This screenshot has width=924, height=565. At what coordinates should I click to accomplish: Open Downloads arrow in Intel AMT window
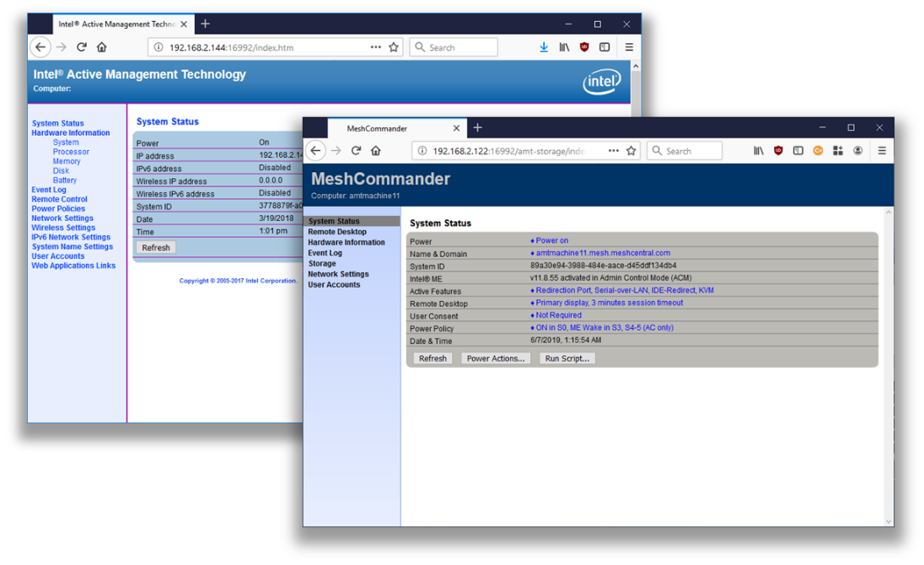(544, 47)
